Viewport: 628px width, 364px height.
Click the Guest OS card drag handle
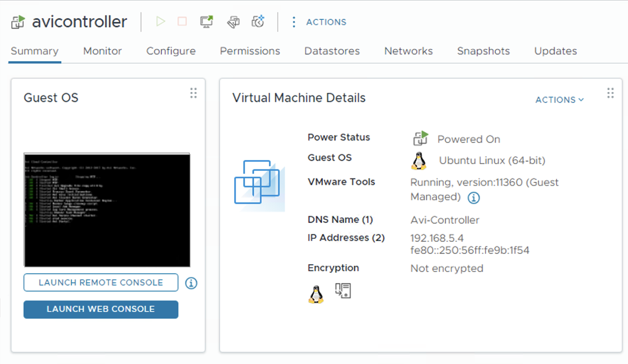[x=193, y=93]
